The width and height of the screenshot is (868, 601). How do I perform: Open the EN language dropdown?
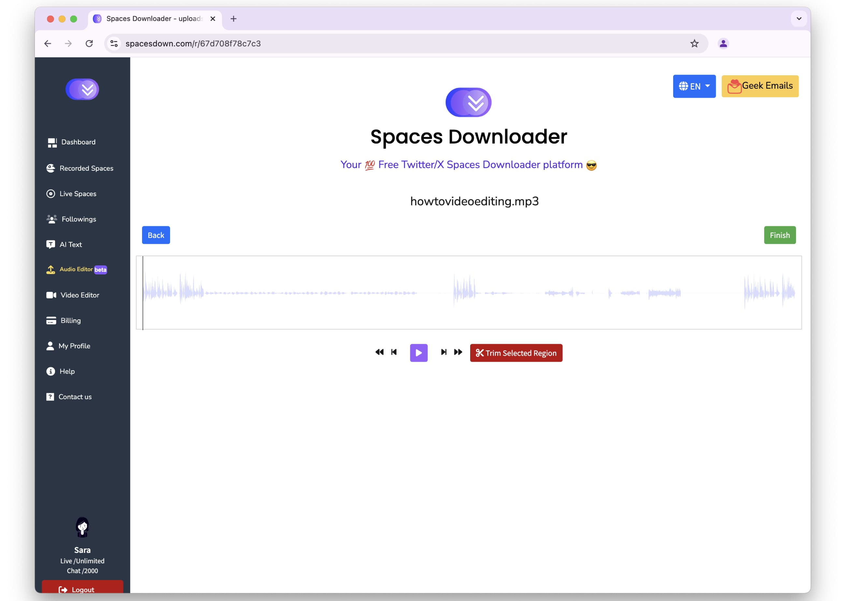pyautogui.click(x=694, y=86)
